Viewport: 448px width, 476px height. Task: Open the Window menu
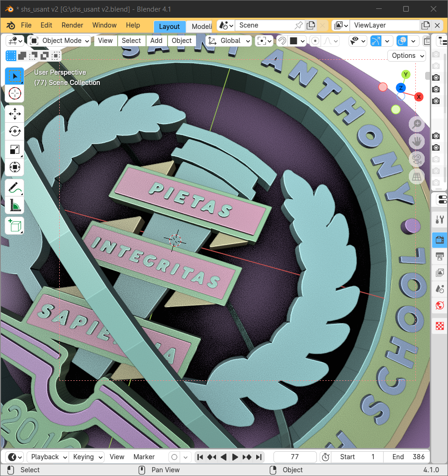pyautogui.click(x=105, y=25)
